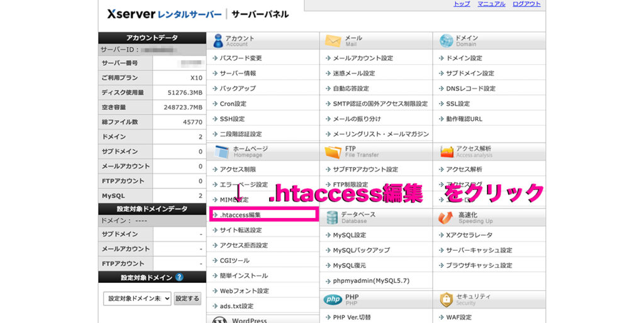The width and height of the screenshot is (644, 323).
Task: Open バックアップ settings
Action: [237, 88]
